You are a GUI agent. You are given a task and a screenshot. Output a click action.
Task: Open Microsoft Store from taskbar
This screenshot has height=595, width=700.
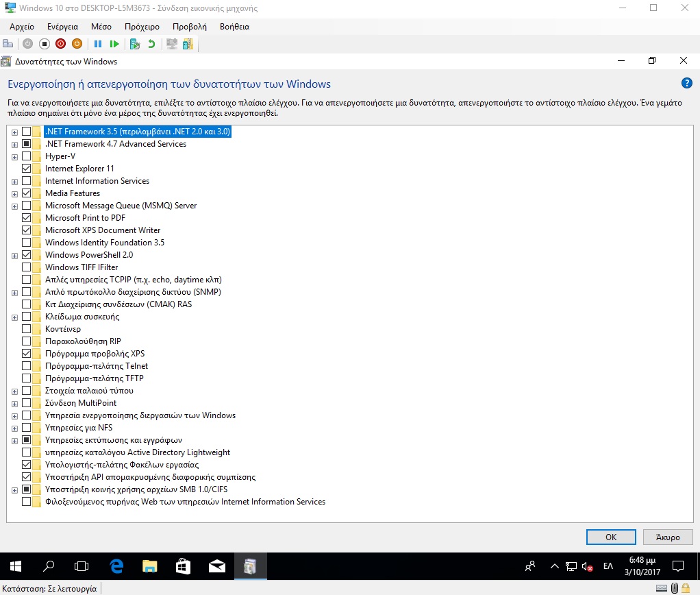[183, 566]
